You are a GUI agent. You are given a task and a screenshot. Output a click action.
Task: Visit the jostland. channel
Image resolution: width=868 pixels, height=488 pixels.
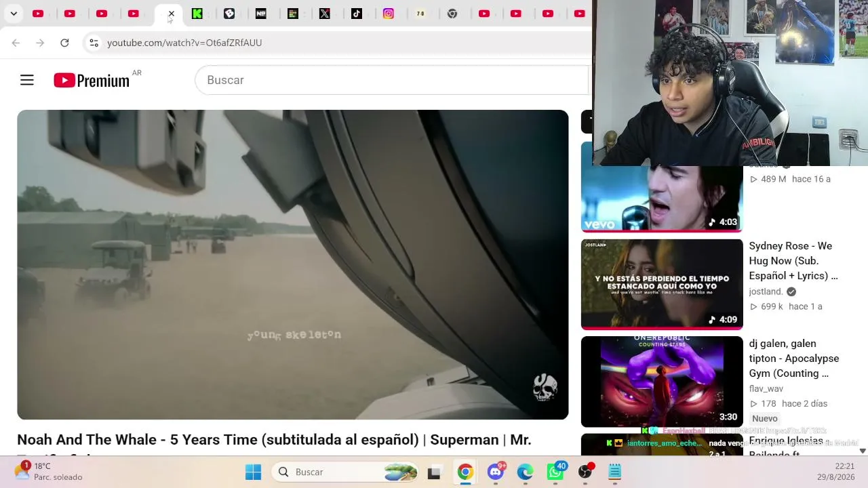pyautogui.click(x=766, y=291)
